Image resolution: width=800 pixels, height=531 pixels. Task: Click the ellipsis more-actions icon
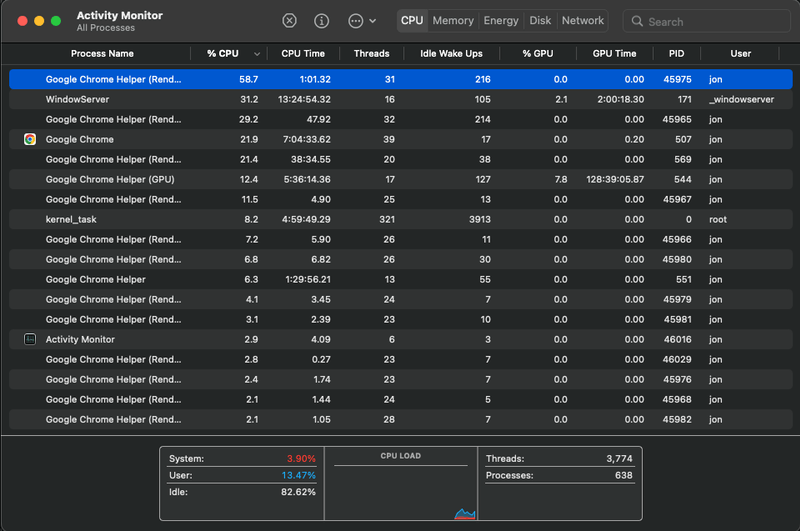tap(356, 21)
